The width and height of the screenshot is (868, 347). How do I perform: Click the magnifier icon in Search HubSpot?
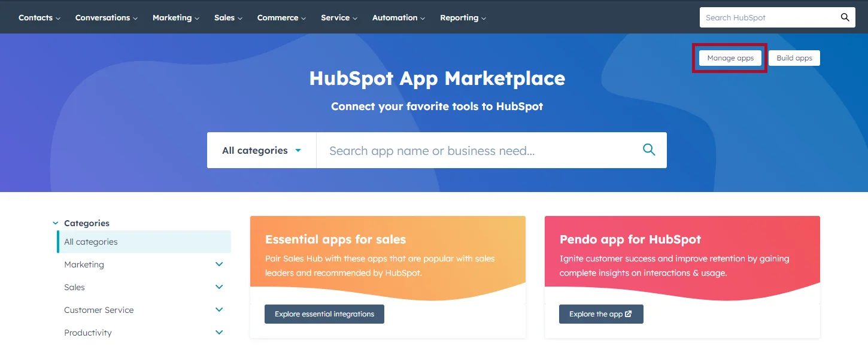[845, 17]
